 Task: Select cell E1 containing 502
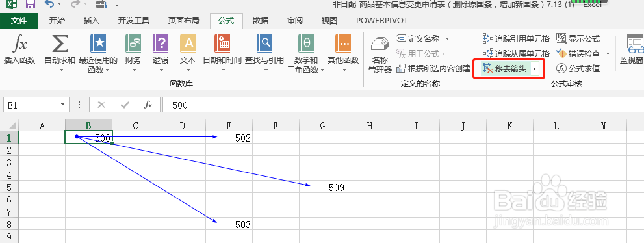pos(229,137)
